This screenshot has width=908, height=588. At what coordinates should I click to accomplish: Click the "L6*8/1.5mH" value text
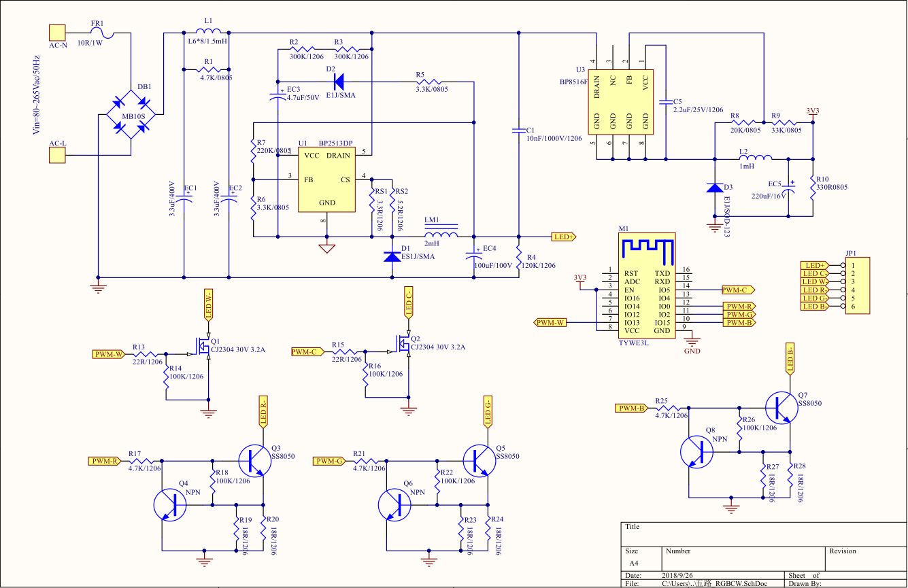pos(207,41)
